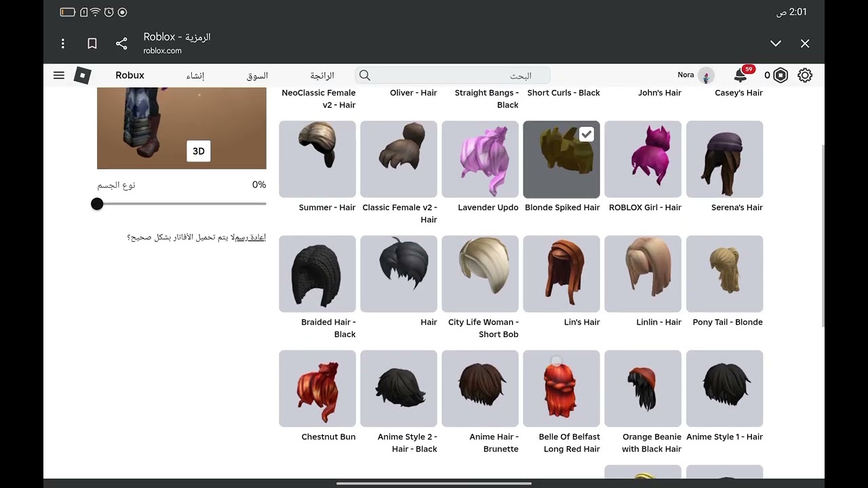Select Lin's Hair thumbnail
The width and height of the screenshot is (868, 488).
561,274
